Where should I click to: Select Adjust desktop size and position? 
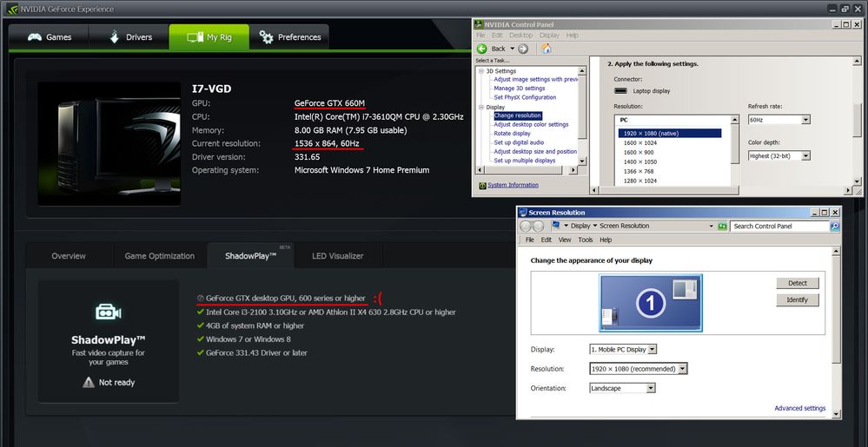[535, 151]
